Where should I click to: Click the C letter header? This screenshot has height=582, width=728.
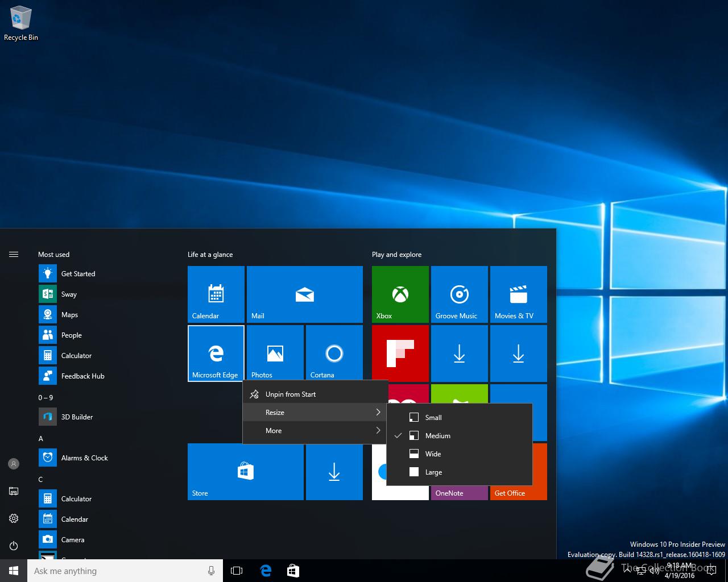click(40, 479)
